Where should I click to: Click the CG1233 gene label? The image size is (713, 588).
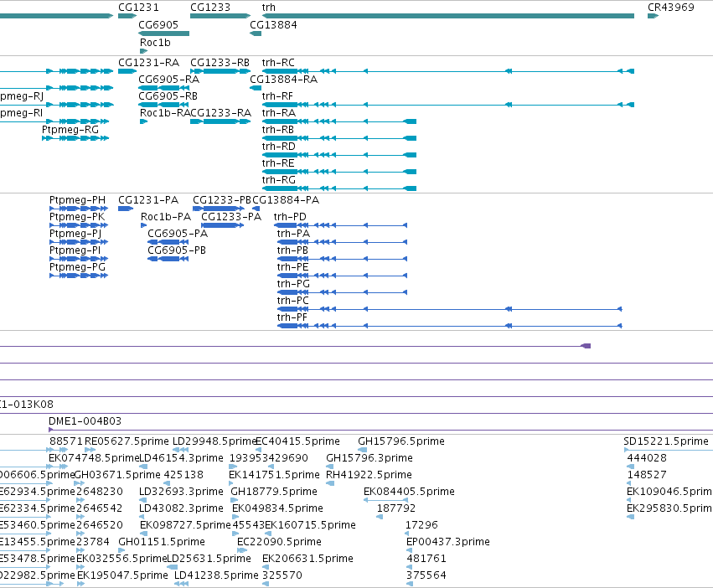coord(210,8)
